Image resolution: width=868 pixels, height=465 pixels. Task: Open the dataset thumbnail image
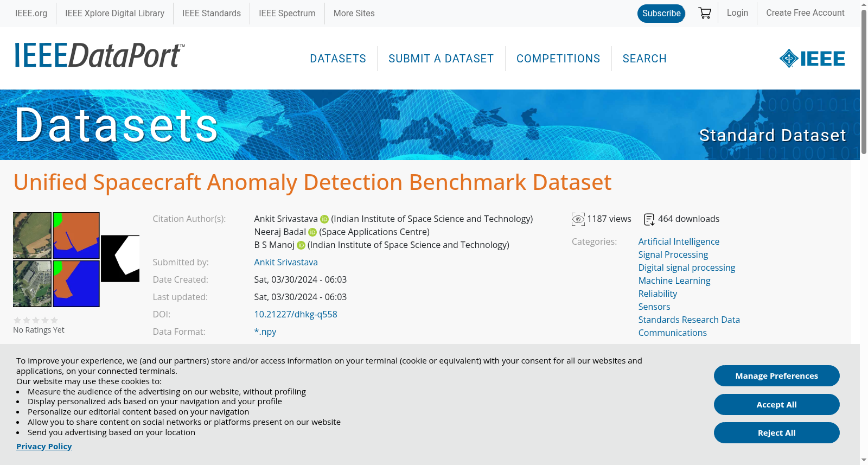pos(76,259)
